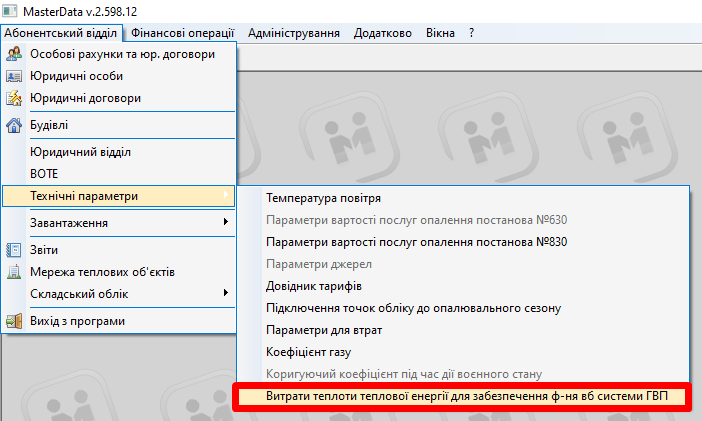Screen dimensions: 702x421
Task: Click the Юридичні договори document icon
Action: tap(14, 98)
